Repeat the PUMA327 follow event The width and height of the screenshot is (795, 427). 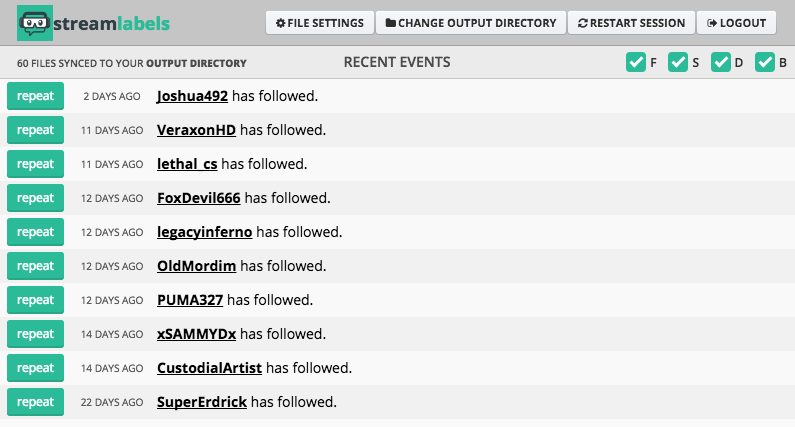(35, 300)
